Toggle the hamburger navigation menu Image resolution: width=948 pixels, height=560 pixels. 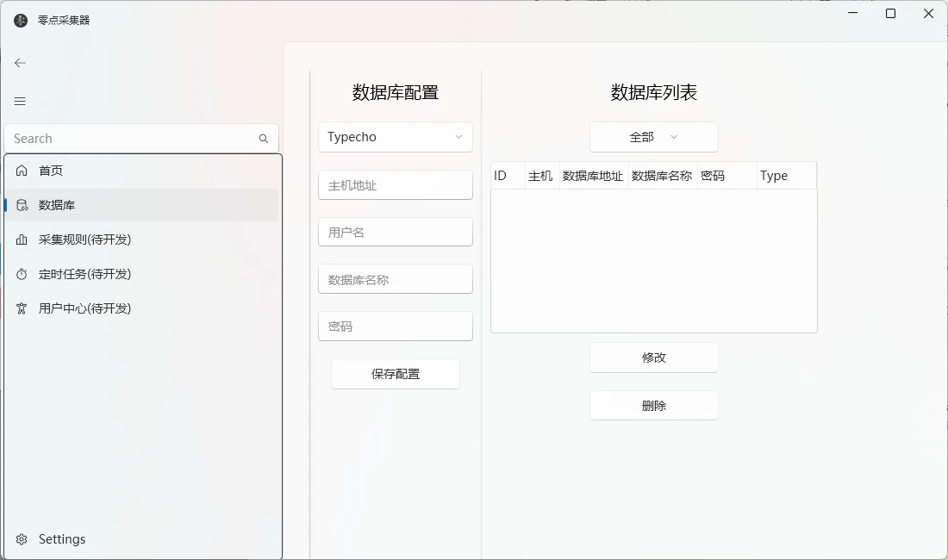tap(20, 102)
